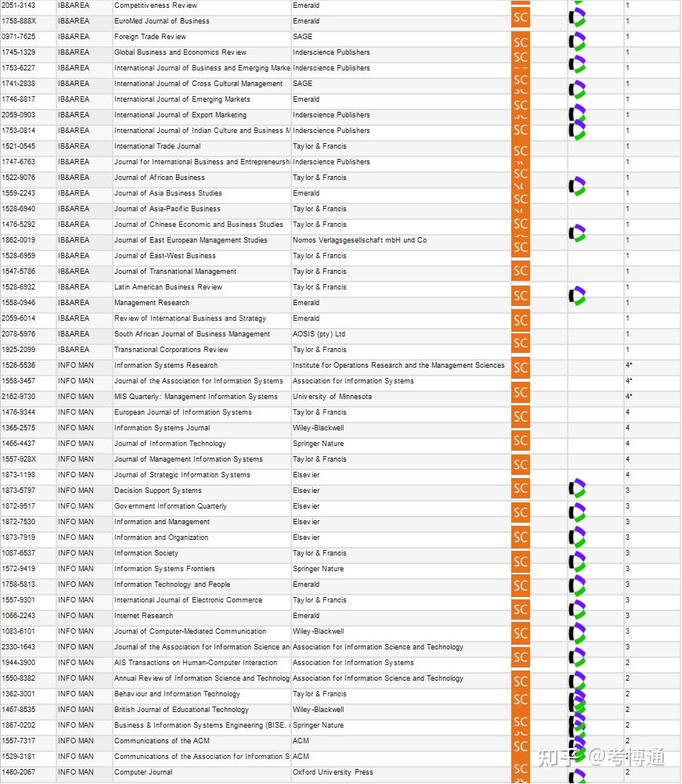Select 'Management Research' journal title cell
This screenshot has width=682, height=784.
click(152, 303)
